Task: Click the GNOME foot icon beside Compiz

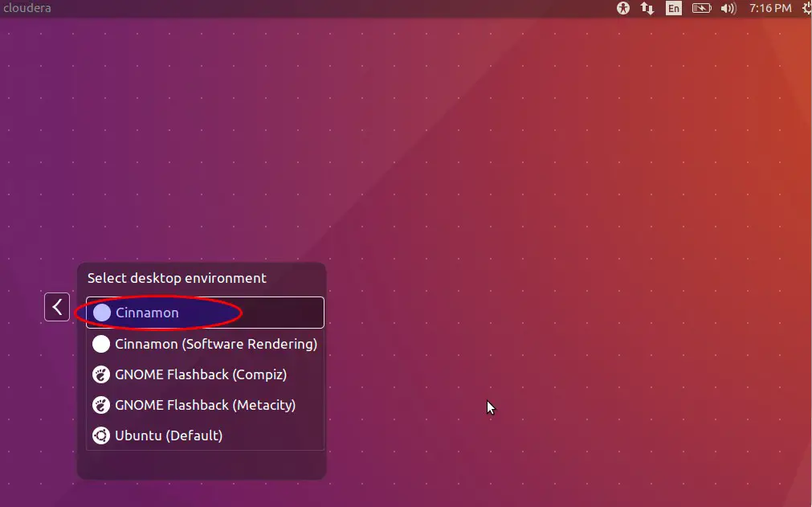Action: (101, 374)
